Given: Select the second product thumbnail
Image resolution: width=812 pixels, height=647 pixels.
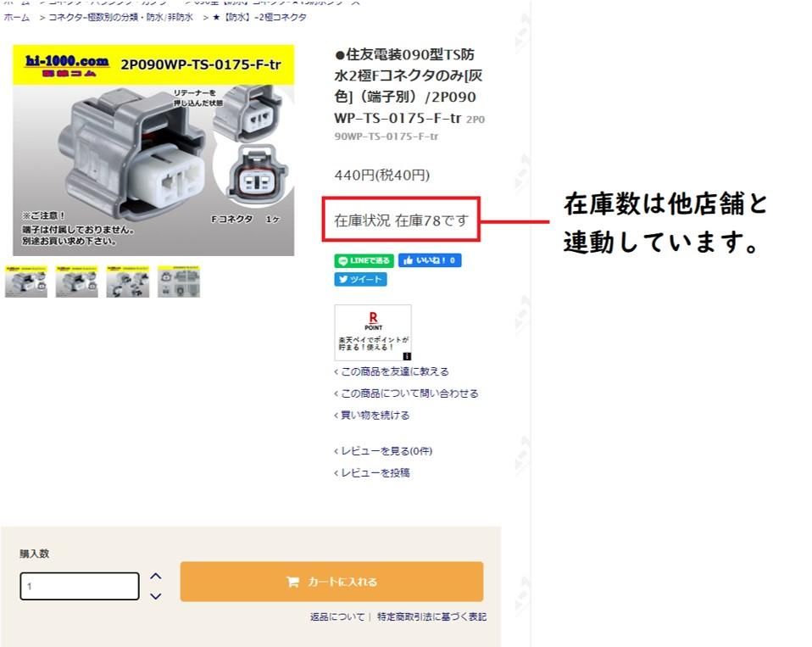Looking at the screenshot, I should coord(76,282).
